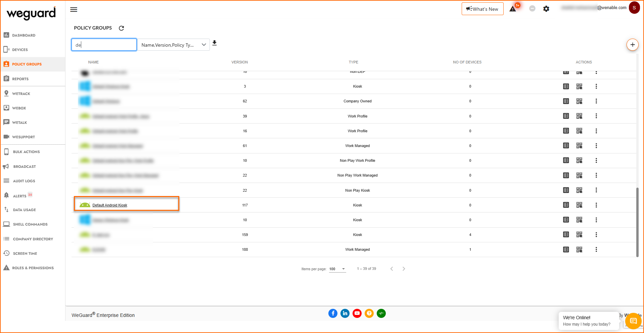Open the Default Android Kiosk policy link
644x333 pixels.
pyautogui.click(x=110, y=205)
